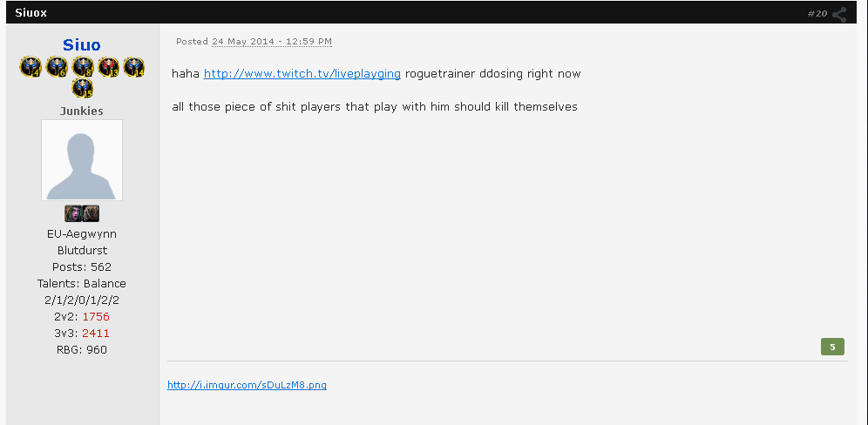Screen dimensions: 868x425
Task: Click the night elf race icon
Action: pos(72,213)
